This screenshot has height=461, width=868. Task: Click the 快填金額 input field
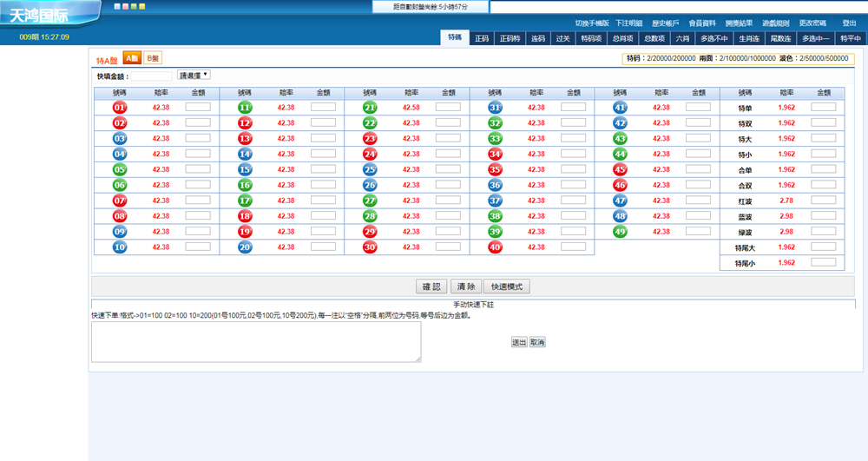click(x=150, y=76)
